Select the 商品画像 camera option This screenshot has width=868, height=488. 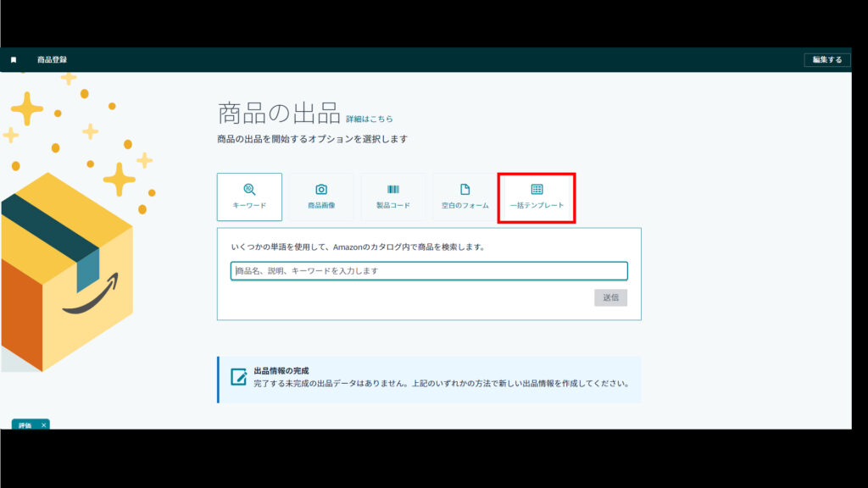(321, 197)
